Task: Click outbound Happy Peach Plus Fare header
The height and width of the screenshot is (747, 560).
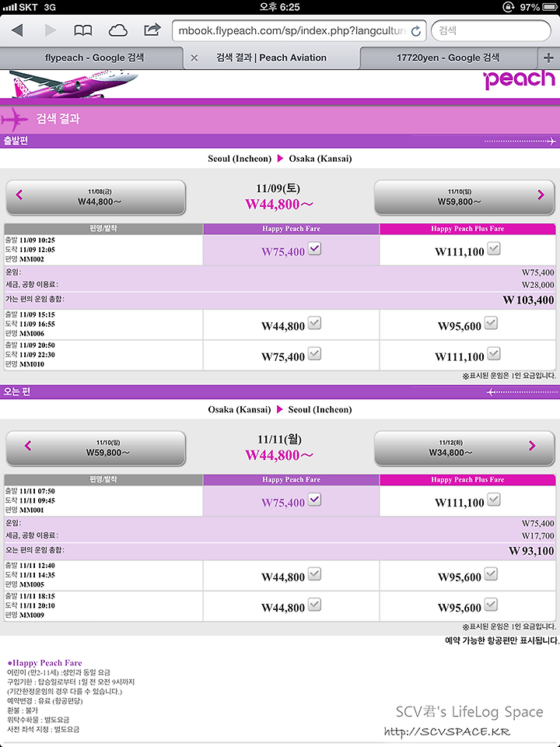Action: pyautogui.click(x=467, y=229)
